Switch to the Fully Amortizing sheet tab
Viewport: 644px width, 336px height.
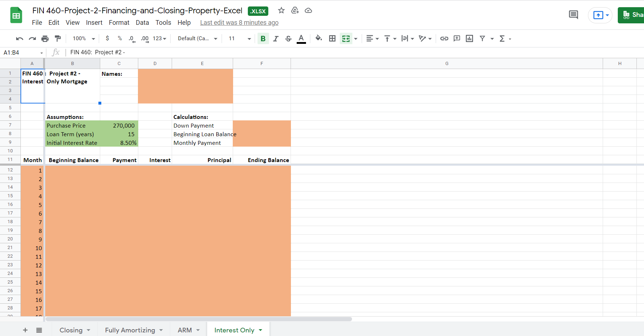click(x=134, y=330)
